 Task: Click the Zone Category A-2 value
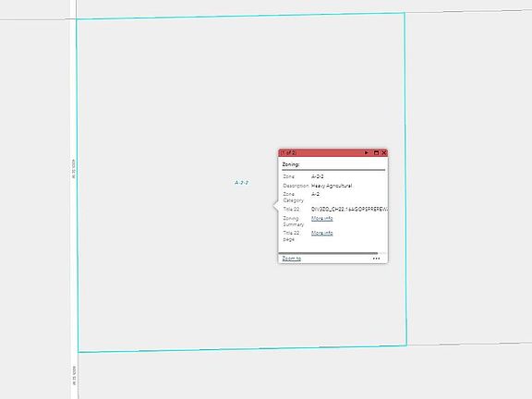tap(315, 194)
